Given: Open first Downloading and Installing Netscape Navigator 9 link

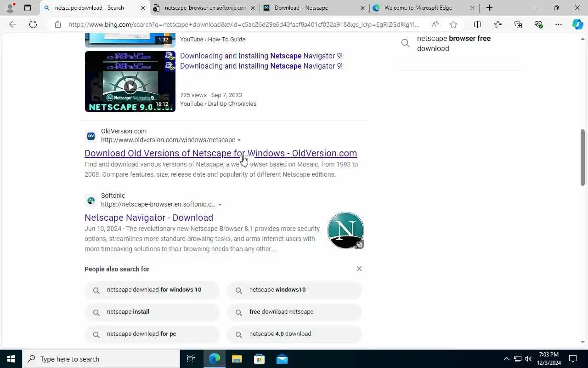Looking at the screenshot, I should [261, 56].
